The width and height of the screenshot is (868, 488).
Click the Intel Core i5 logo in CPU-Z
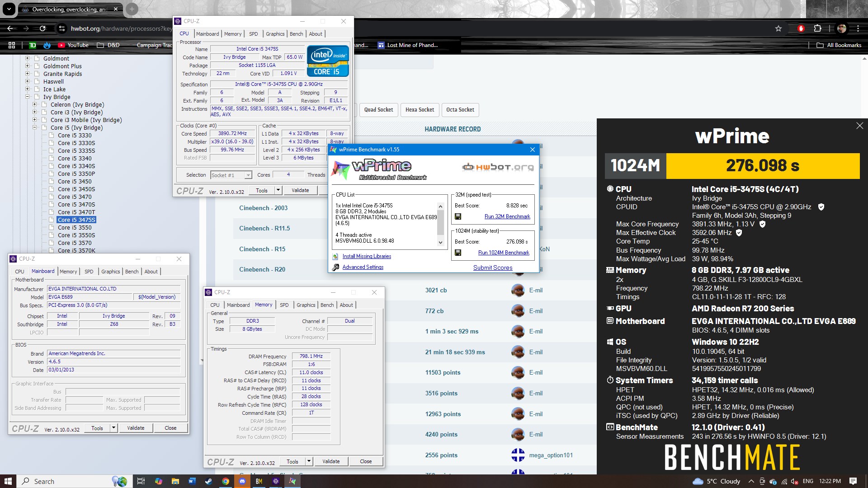(x=328, y=61)
